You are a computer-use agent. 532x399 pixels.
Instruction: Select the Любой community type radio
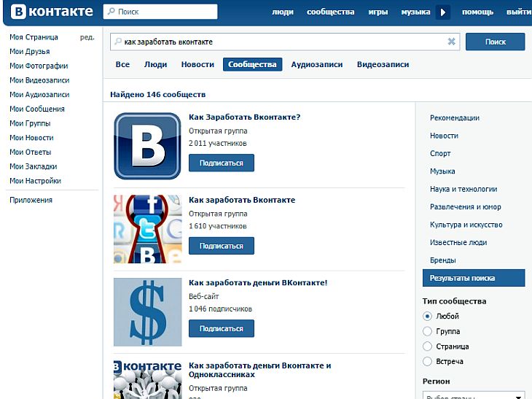point(428,316)
